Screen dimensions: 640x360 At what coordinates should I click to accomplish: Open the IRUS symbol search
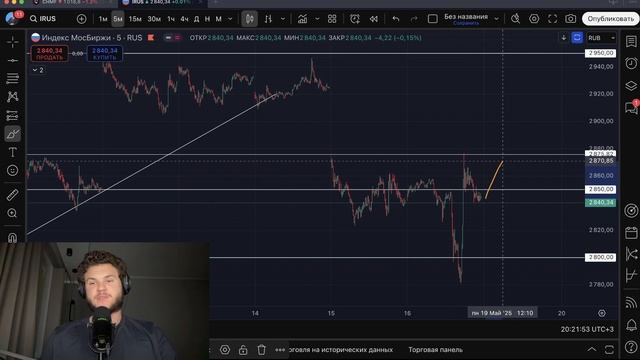coord(43,19)
